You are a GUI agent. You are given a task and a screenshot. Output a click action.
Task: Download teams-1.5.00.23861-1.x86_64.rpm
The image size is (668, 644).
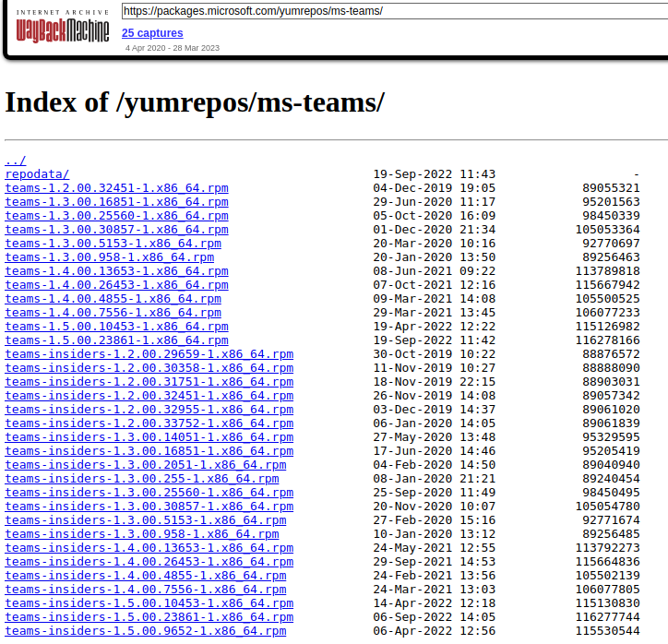tap(117, 340)
